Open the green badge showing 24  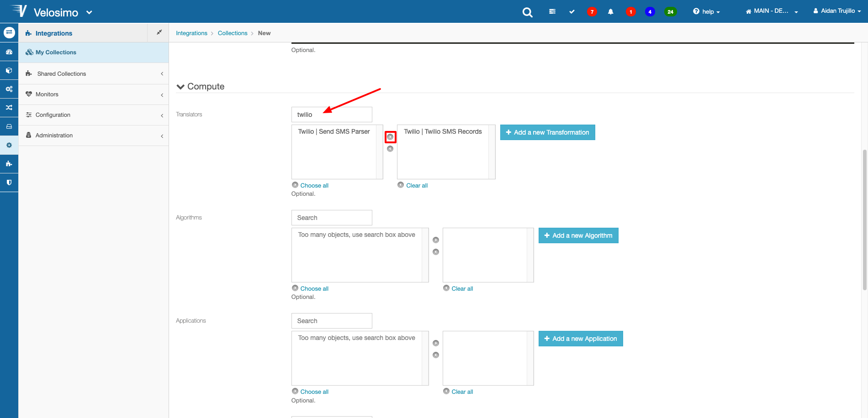pyautogui.click(x=670, y=12)
